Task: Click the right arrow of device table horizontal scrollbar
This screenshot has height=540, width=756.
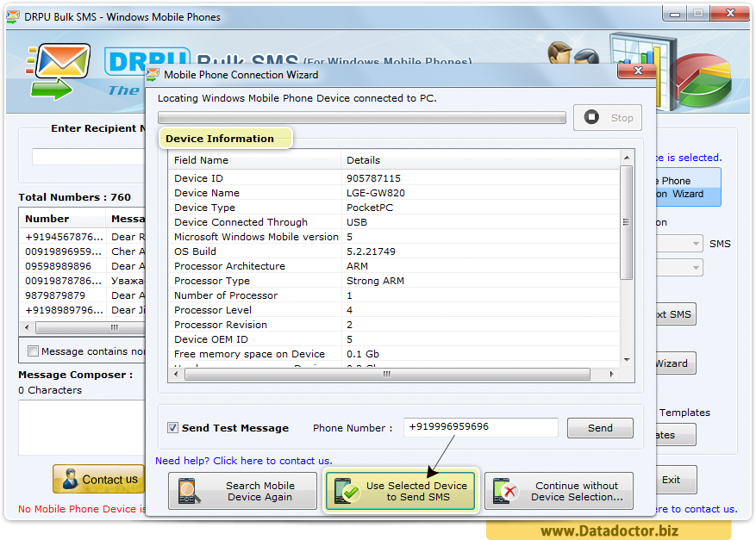Action: click(611, 375)
